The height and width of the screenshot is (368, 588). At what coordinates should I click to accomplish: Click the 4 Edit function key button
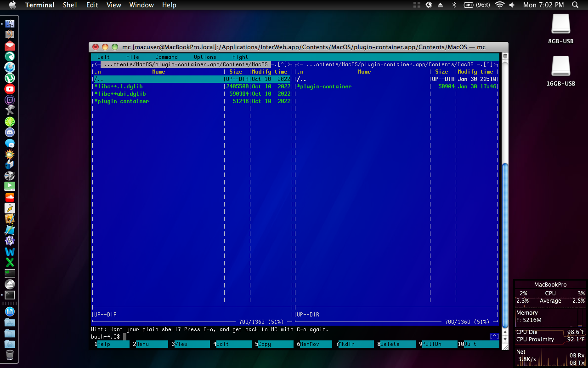pyautogui.click(x=232, y=344)
